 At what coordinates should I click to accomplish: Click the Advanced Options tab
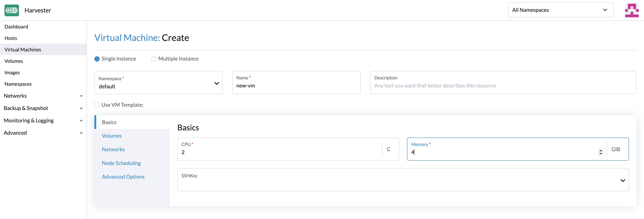pyautogui.click(x=123, y=176)
